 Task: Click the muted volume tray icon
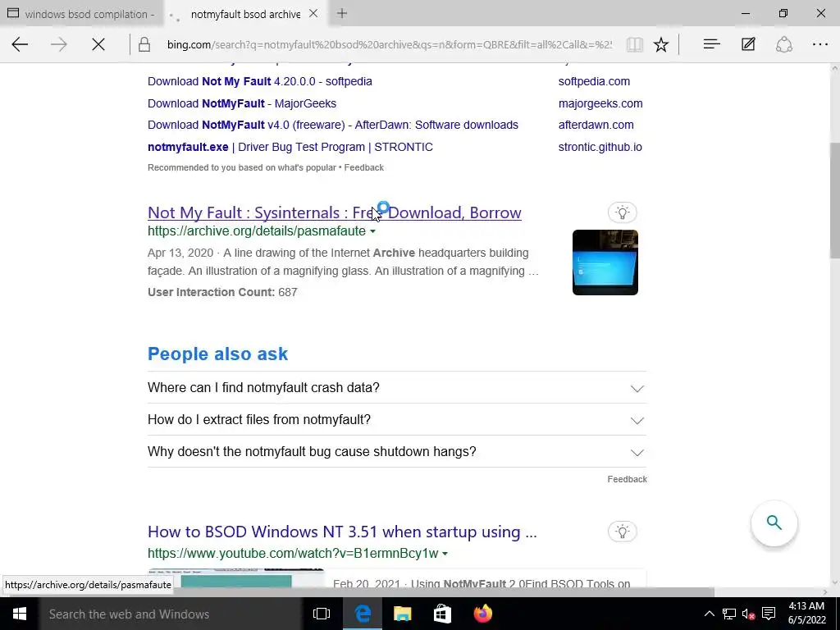pos(748,614)
